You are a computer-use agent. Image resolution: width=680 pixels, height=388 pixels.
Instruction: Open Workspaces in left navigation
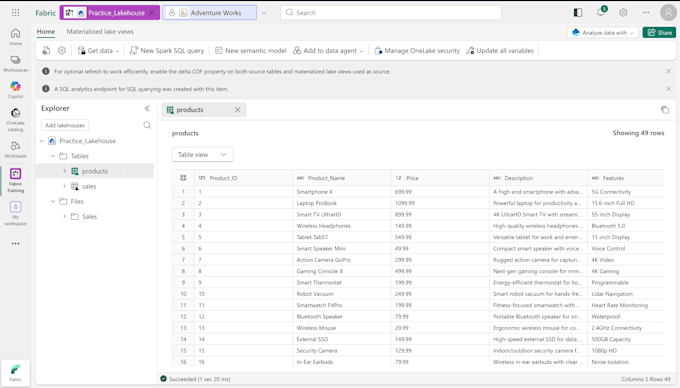pos(16,63)
